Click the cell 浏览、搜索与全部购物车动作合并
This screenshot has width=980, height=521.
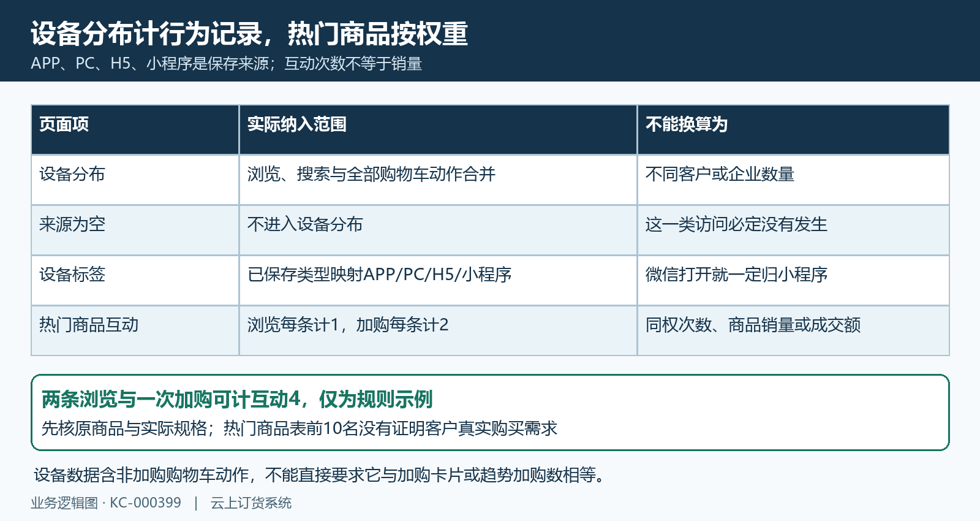coord(438,180)
